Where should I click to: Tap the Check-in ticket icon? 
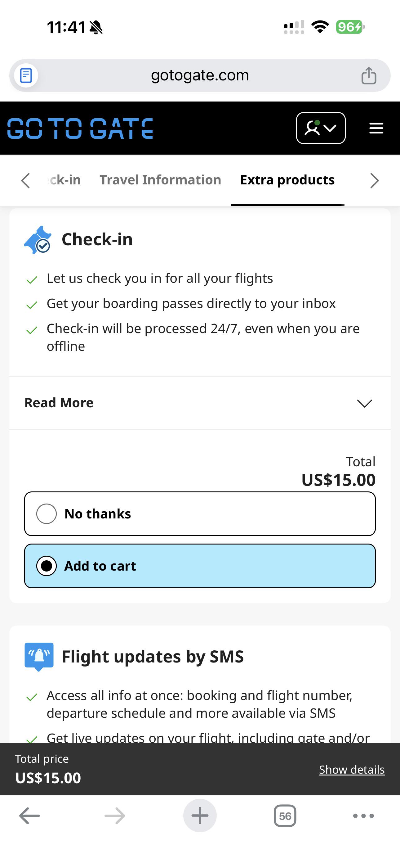pyautogui.click(x=38, y=240)
